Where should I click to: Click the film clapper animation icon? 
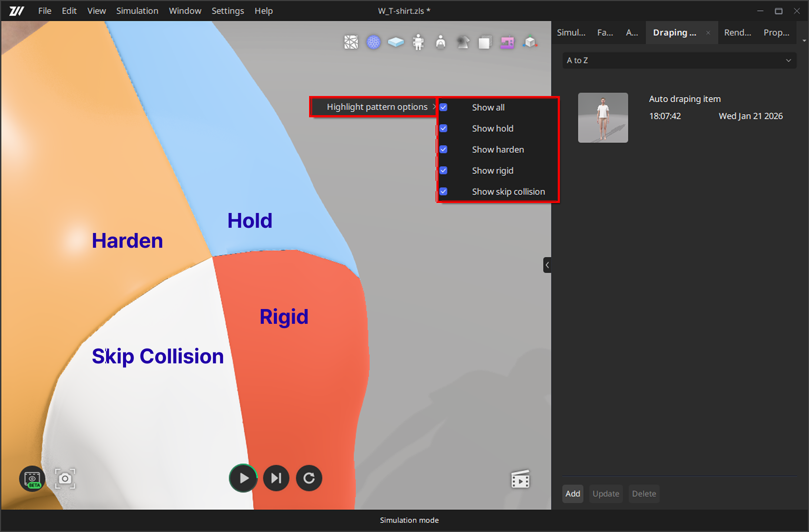[x=520, y=479]
